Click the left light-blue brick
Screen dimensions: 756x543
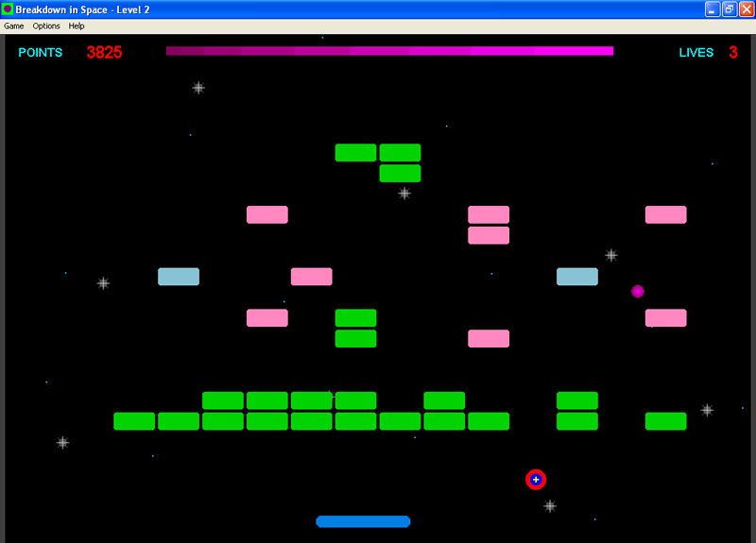179,277
